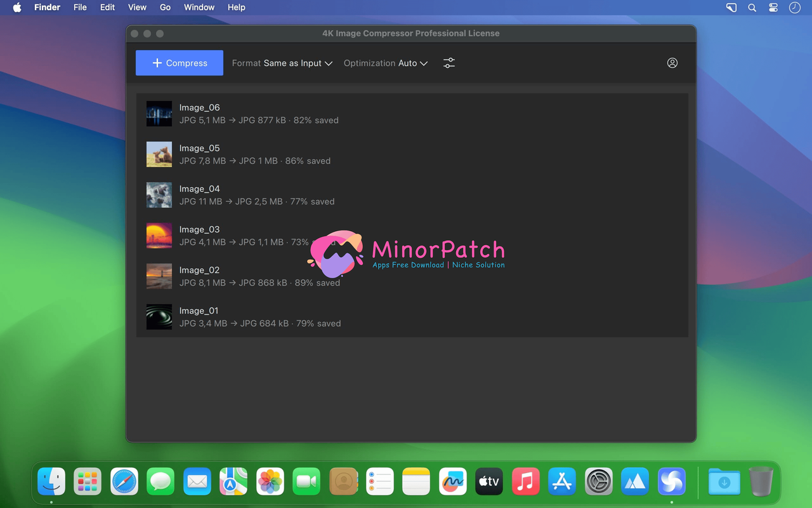
Task: Open the File menu
Action: tap(80, 8)
